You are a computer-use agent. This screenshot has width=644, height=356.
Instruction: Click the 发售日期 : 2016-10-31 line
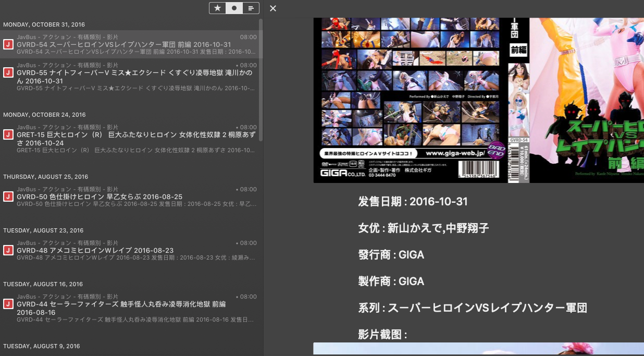(413, 202)
